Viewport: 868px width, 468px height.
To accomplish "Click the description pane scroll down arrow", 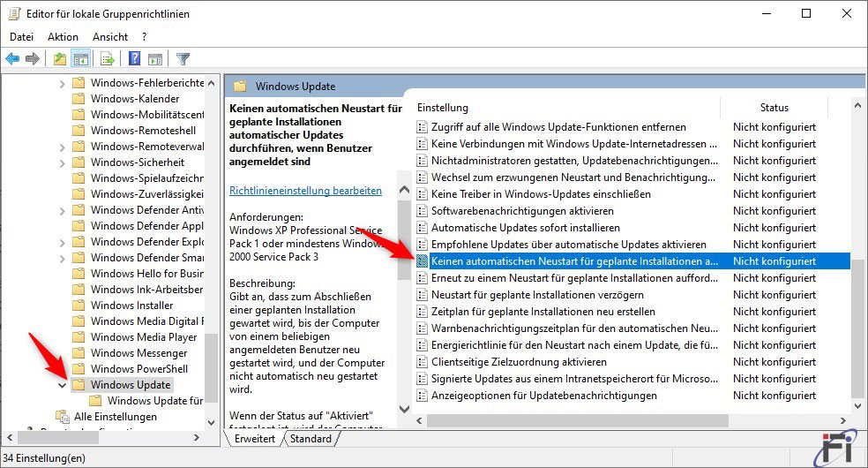I will (x=404, y=410).
